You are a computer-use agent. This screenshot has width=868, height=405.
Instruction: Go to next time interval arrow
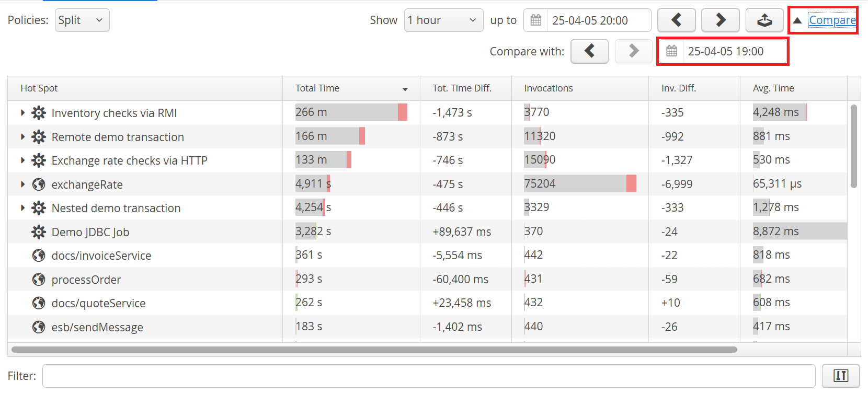click(720, 20)
